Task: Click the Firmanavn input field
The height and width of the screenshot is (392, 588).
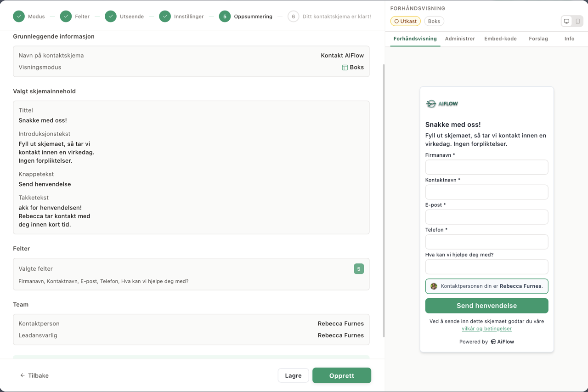Action: tap(486, 167)
